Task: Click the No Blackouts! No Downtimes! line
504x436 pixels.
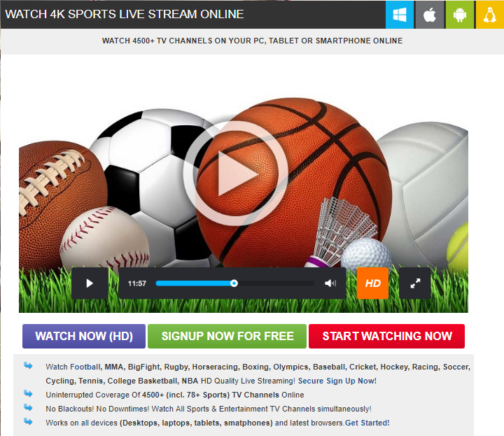Action: [209, 409]
